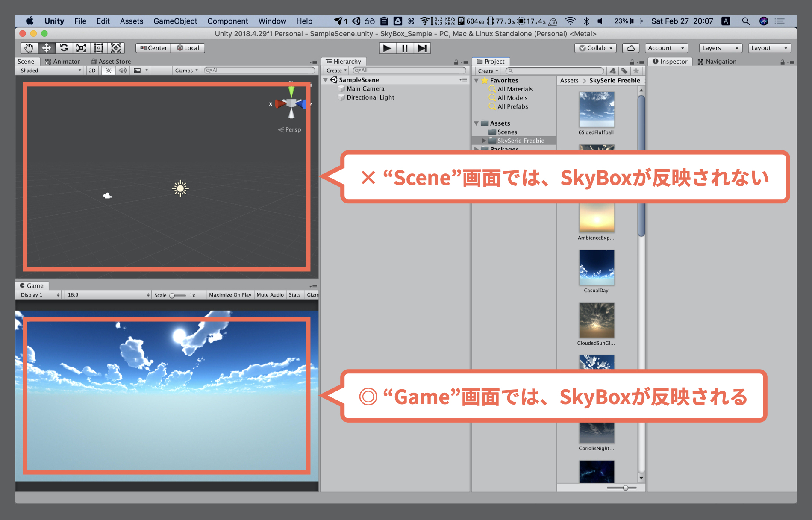The image size is (812, 520).
Task: Select Main Camera in Hierarchy
Action: point(365,88)
